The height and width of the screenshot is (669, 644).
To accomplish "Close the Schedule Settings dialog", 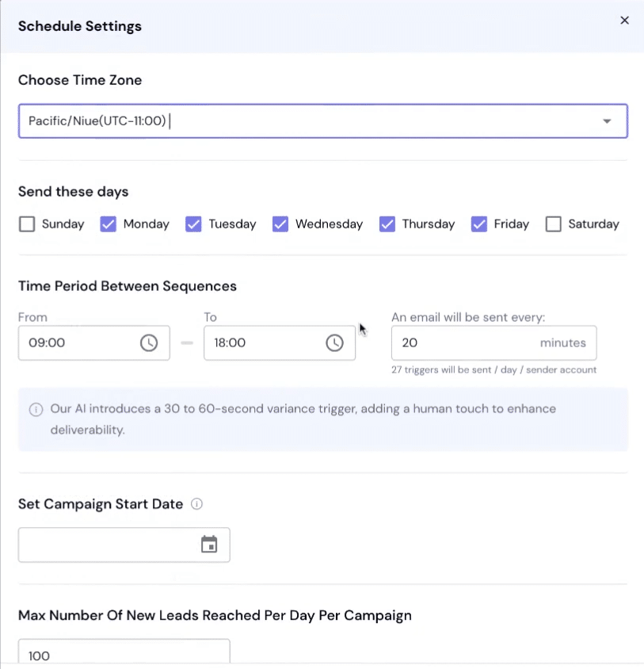I will click(x=624, y=21).
